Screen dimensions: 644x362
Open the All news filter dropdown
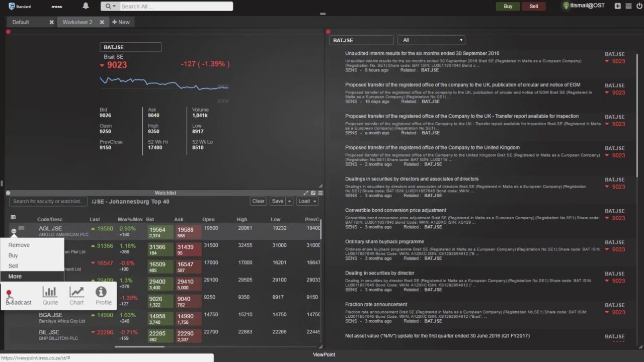431,40
